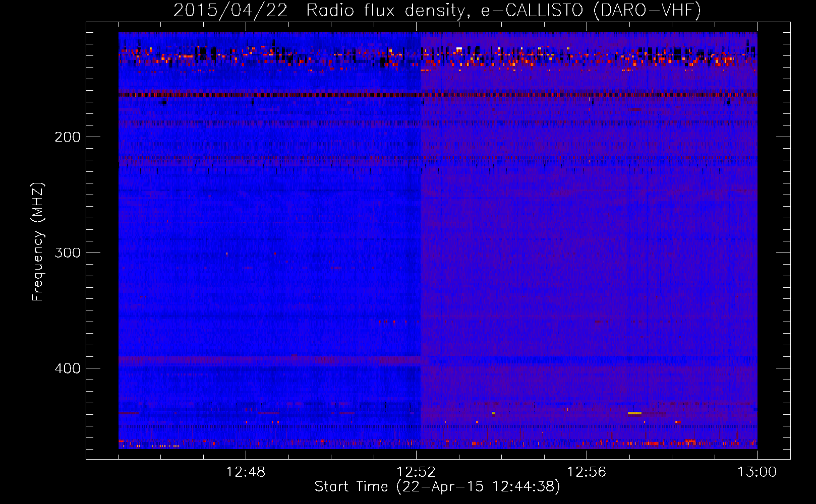
Task: Click the 'Frequency (MHZ)' axis label
Action: [x=38, y=242]
